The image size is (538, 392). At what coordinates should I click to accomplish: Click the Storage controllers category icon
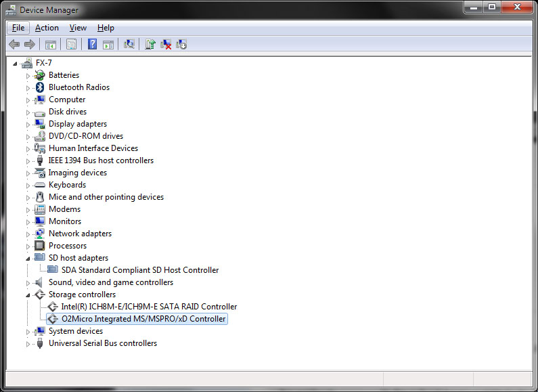point(40,295)
